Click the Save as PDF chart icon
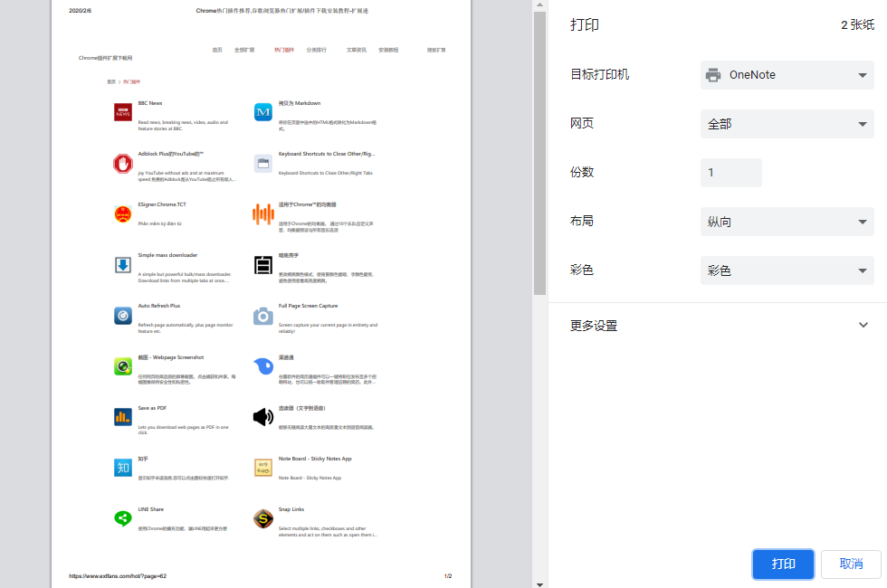Viewport: 887px width, 588px height. click(123, 417)
